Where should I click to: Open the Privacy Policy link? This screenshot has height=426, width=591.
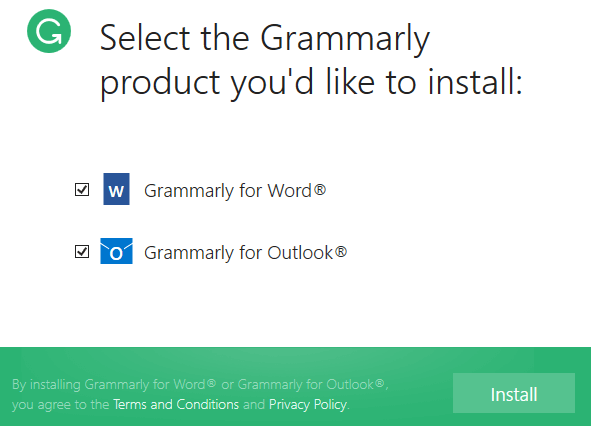coord(308,404)
